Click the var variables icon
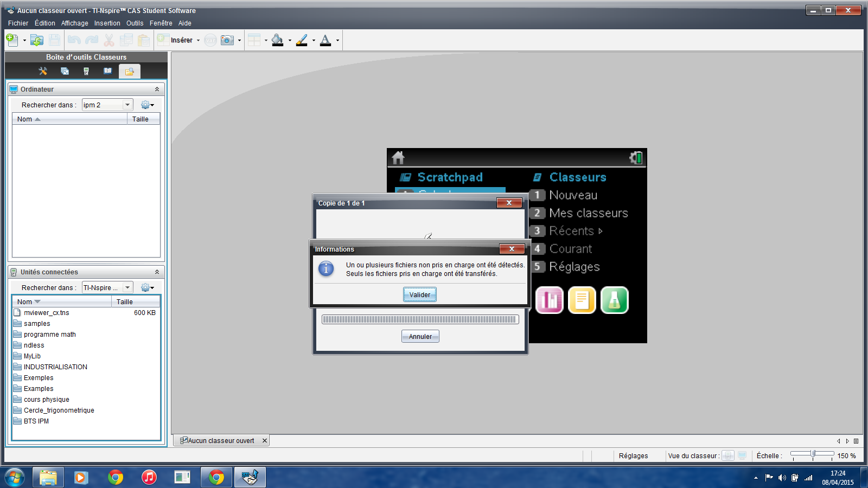 point(210,40)
